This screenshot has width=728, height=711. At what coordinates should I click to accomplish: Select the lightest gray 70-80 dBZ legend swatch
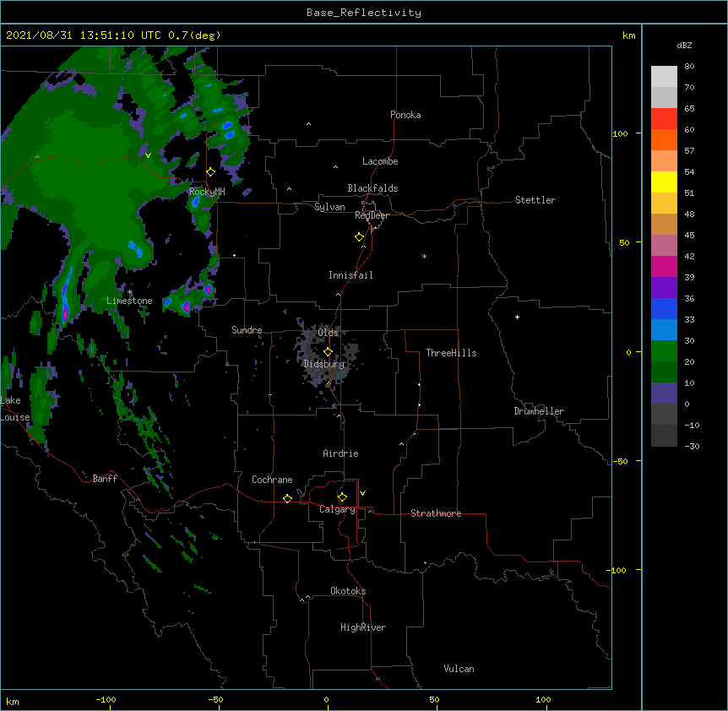(664, 77)
